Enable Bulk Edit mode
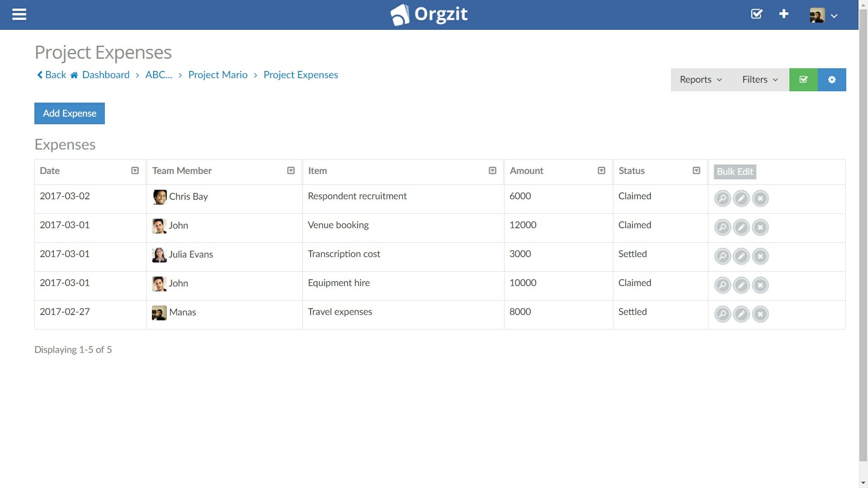The width and height of the screenshot is (868, 488). 734,172
